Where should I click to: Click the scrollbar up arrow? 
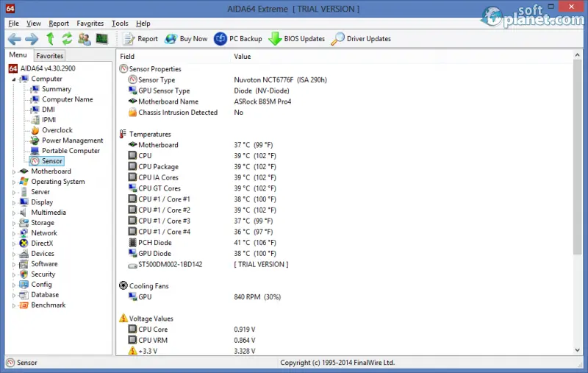577,55
